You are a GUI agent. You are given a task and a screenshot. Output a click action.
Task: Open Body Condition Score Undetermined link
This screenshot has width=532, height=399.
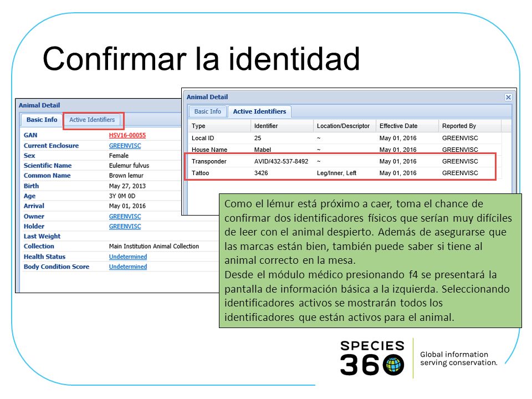pyautogui.click(x=128, y=267)
